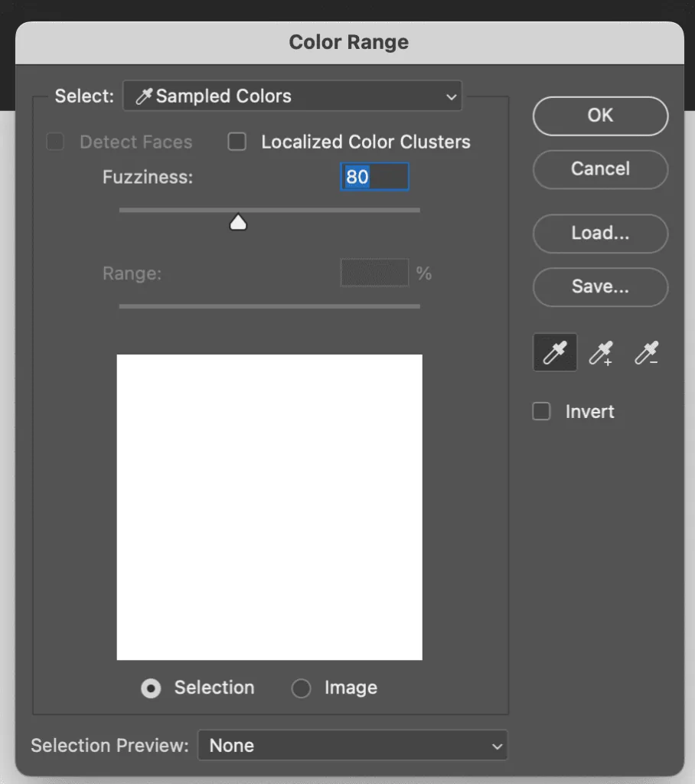Click the Color Range title text
The width and height of the screenshot is (695, 784).
(349, 42)
